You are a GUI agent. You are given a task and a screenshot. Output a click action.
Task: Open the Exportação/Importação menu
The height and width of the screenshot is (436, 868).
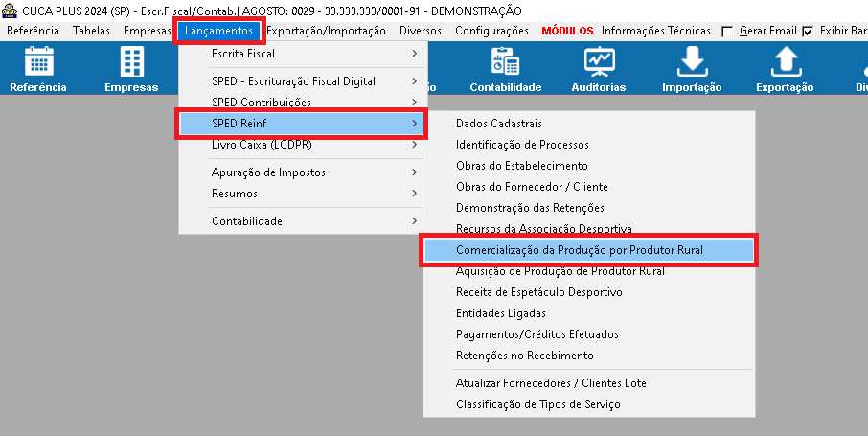(x=326, y=31)
